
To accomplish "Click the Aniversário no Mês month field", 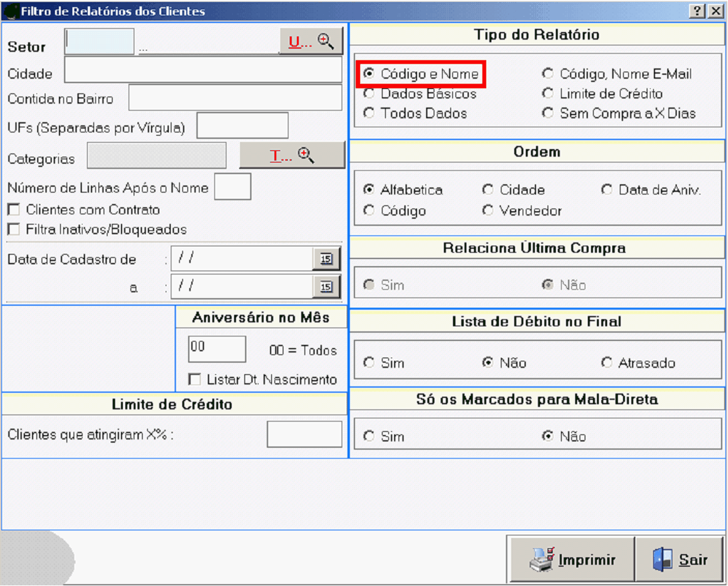I will (217, 349).
